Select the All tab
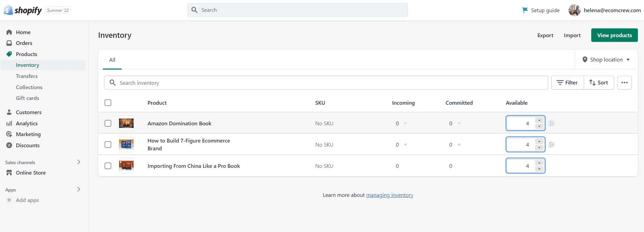Screen dimensions: 644x232 (112, 60)
